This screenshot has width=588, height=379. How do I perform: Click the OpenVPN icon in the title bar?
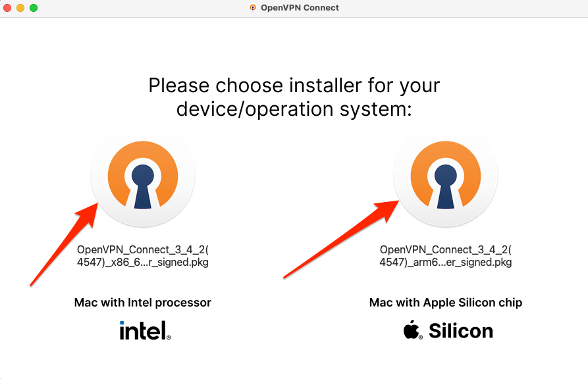[253, 8]
